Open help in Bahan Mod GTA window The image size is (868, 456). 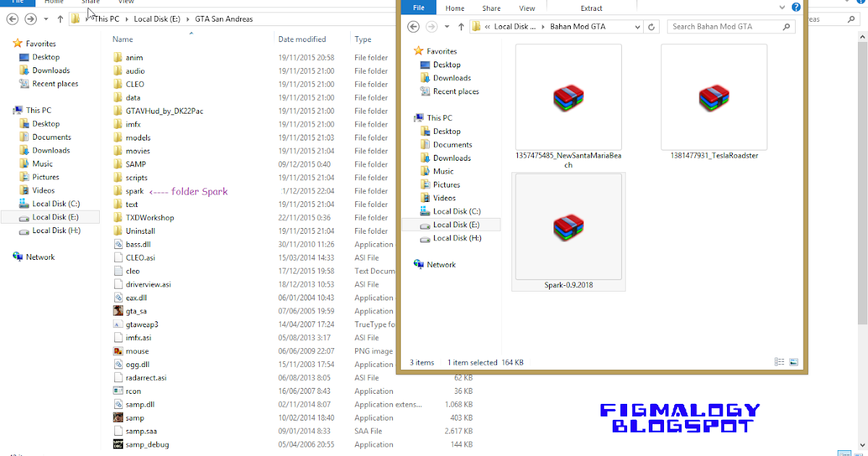point(796,7)
